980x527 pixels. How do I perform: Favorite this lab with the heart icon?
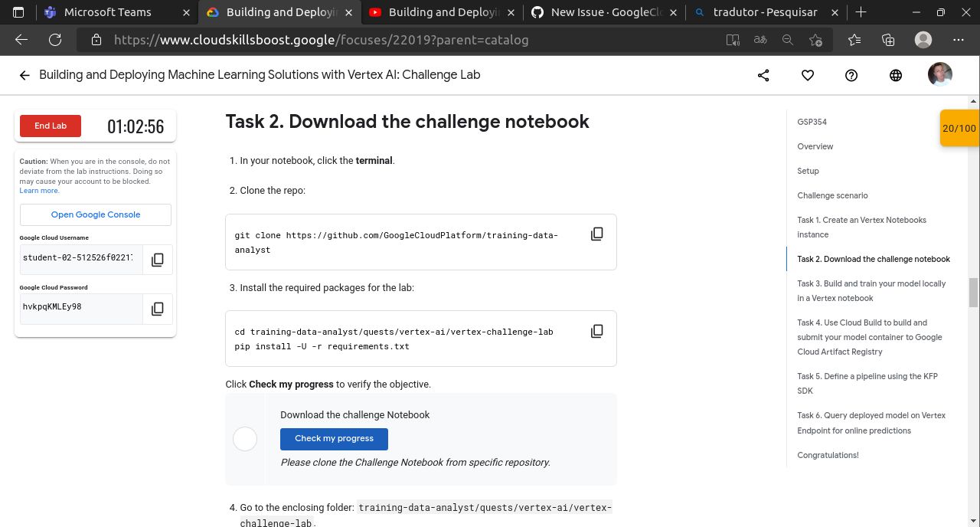tap(808, 75)
